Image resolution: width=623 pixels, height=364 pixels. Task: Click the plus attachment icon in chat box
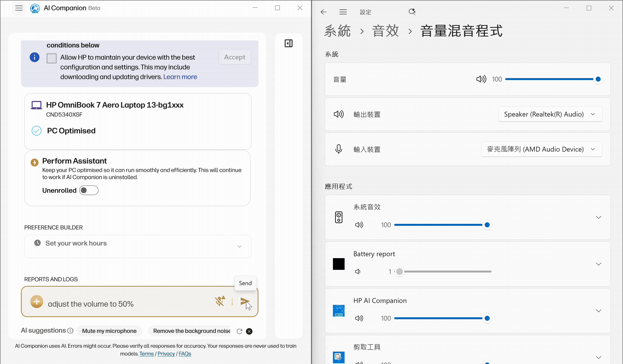coord(37,301)
